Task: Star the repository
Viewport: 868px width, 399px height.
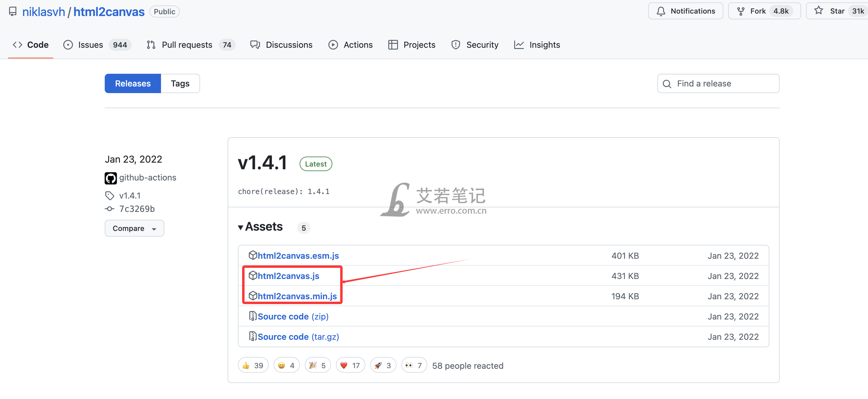Action: point(838,11)
